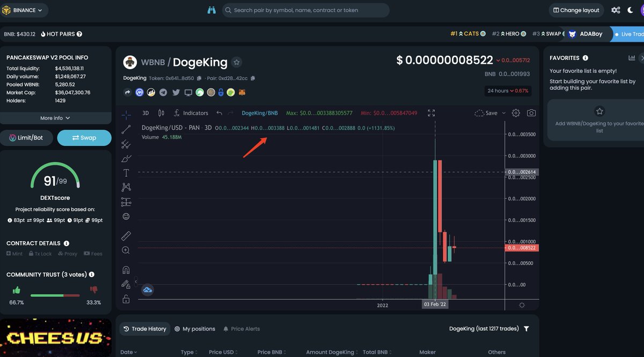
Task: Open the global settings gears icon
Action: point(616,10)
